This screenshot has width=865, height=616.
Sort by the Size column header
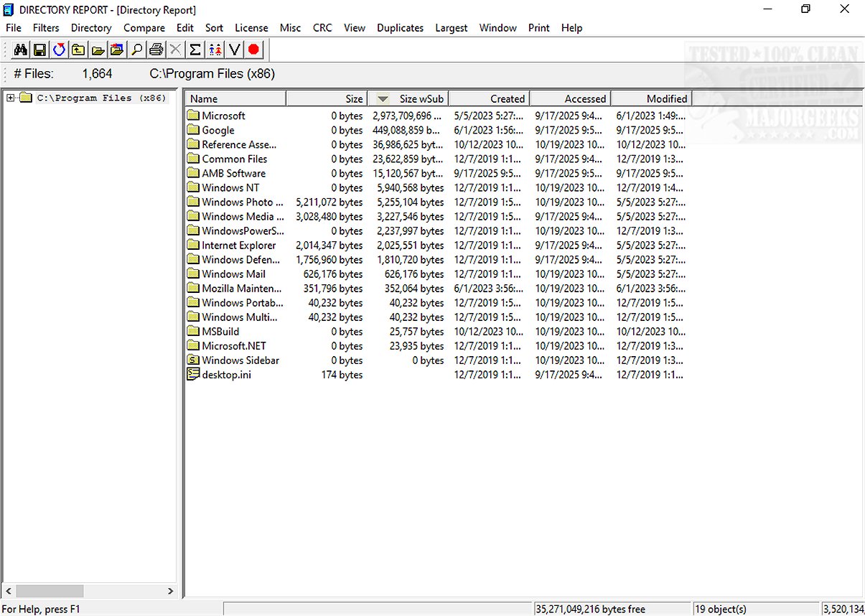tap(327, 98)
